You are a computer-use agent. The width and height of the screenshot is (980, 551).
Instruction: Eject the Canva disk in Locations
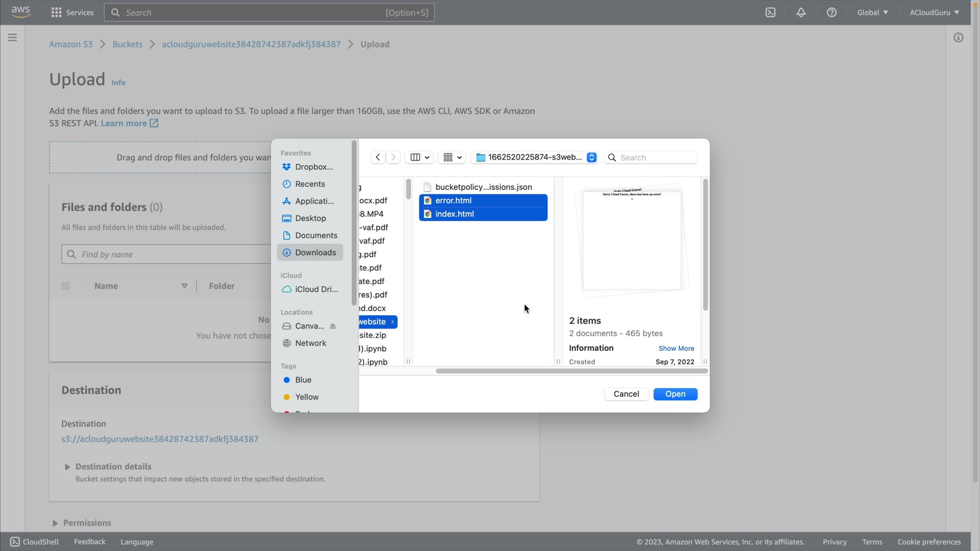pos(333,327)
